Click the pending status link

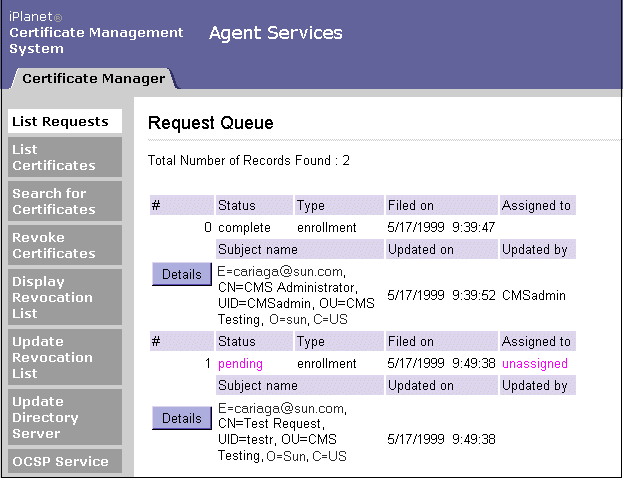[240, 364]
